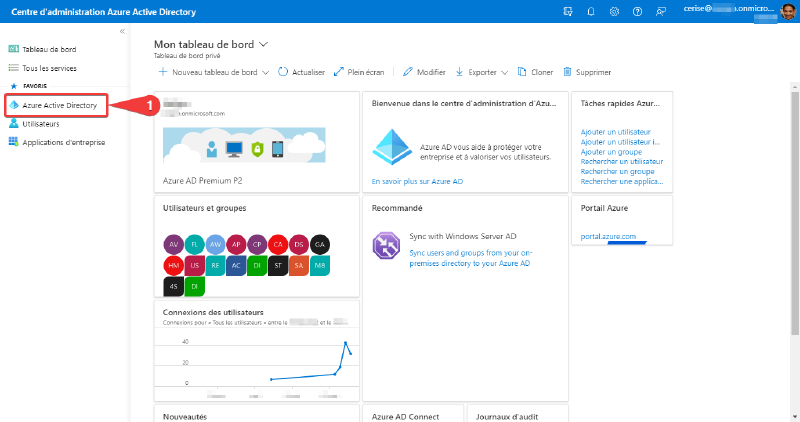This screenshot has width=800, height=422.
Task: Open Sync users and groups link
Action: click(470, 258)
